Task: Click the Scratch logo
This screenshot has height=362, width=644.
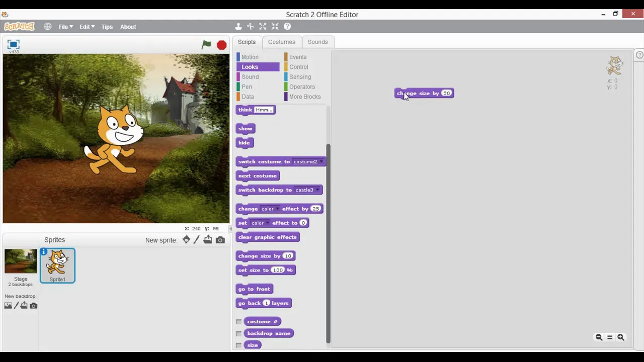Action: coord(19,27)
